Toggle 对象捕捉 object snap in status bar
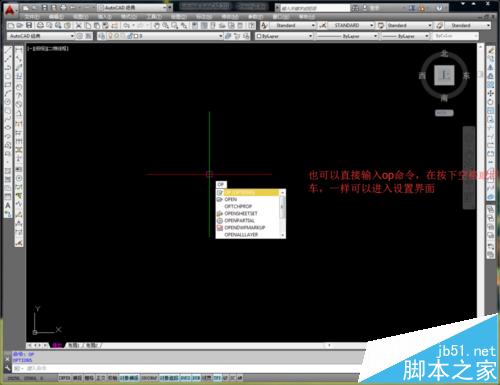 coord(129,378)
